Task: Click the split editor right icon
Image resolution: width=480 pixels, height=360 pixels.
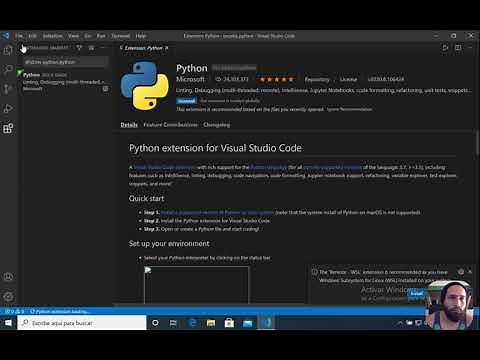Action: pyautogui.click(x=458, y=48)
